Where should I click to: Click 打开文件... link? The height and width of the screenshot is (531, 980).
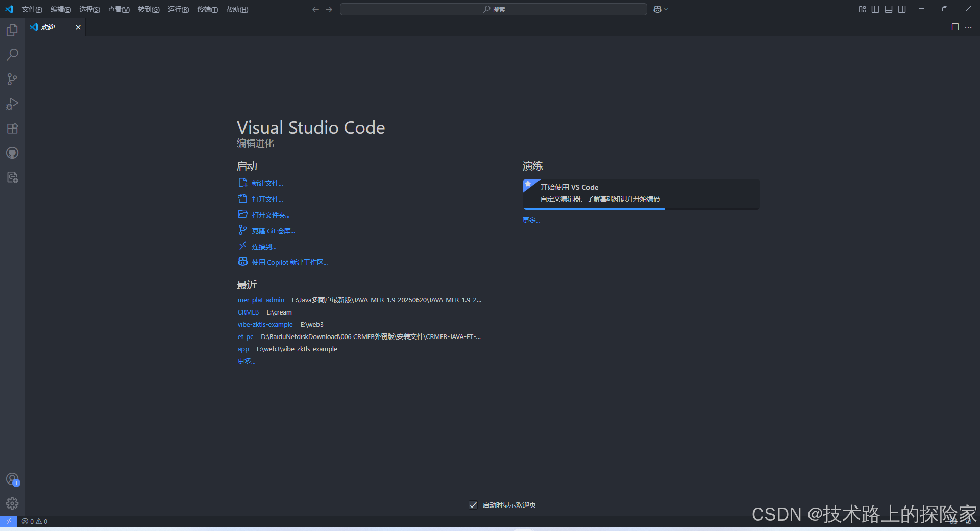click(x=267, y=199)
